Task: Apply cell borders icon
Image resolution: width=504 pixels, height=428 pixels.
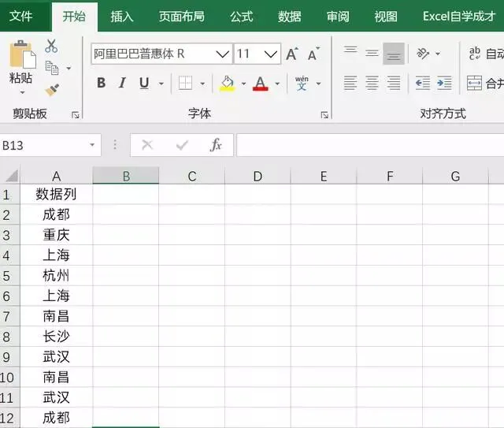Action: click(186, 83)
